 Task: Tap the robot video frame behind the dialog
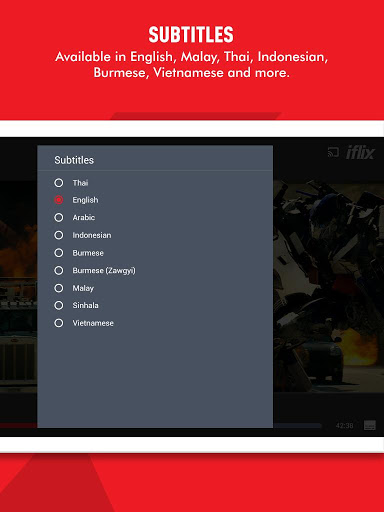[328, 287]
